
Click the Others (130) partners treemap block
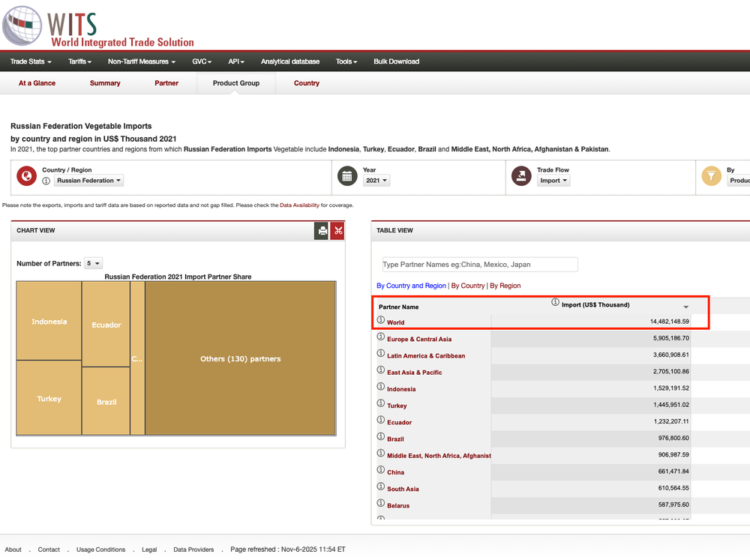pyautogui.click(x=240, y=358)
